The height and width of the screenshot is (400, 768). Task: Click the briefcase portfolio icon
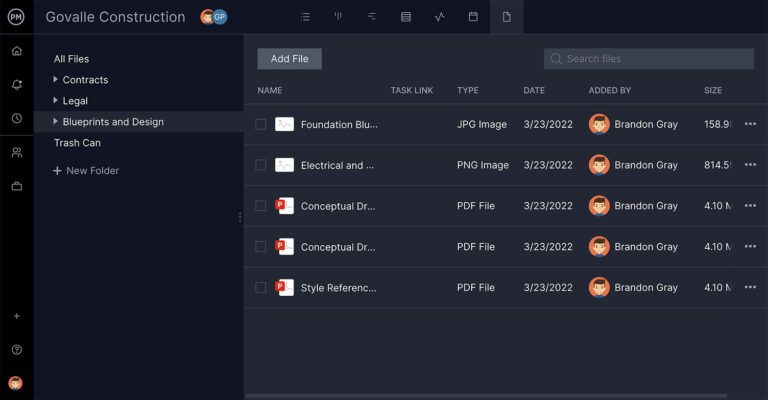click(x=16, y=186)
